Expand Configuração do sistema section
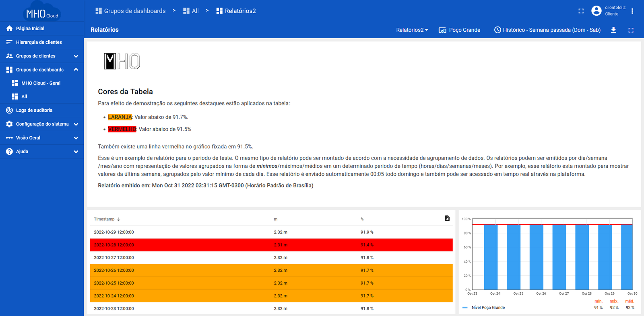 click(x=76, y=124)
